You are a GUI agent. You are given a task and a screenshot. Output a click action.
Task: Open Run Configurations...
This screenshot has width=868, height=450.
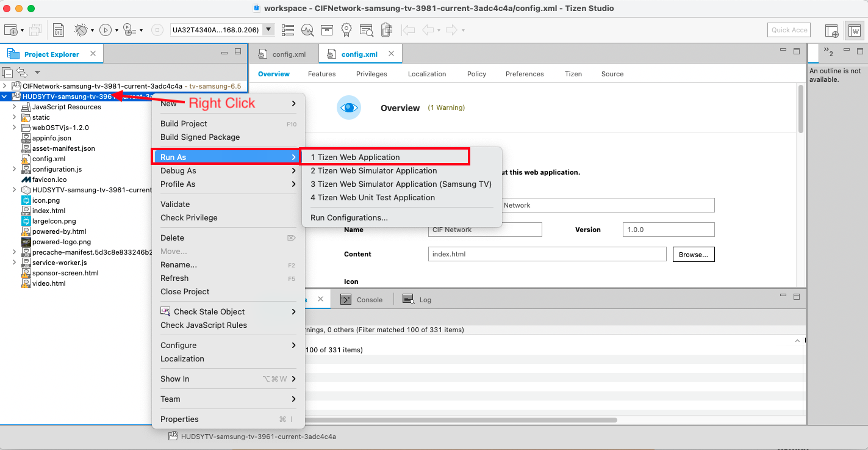tap(401, 218)
